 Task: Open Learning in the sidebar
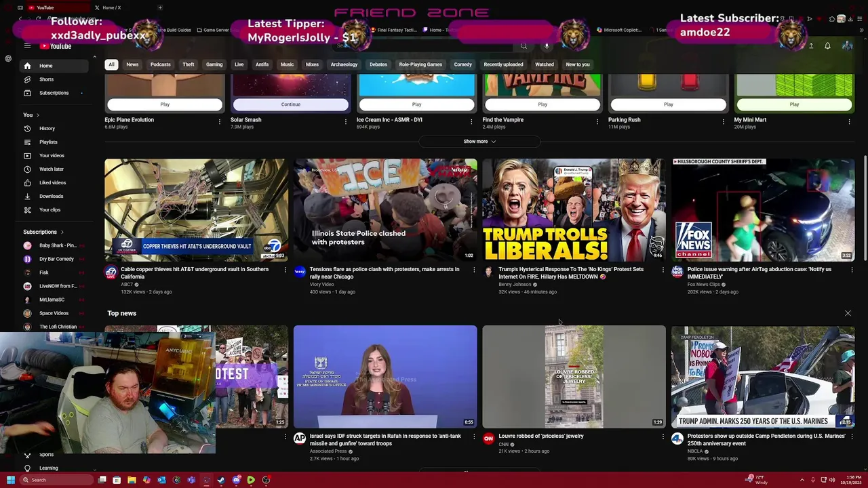[x=54, y=468]
